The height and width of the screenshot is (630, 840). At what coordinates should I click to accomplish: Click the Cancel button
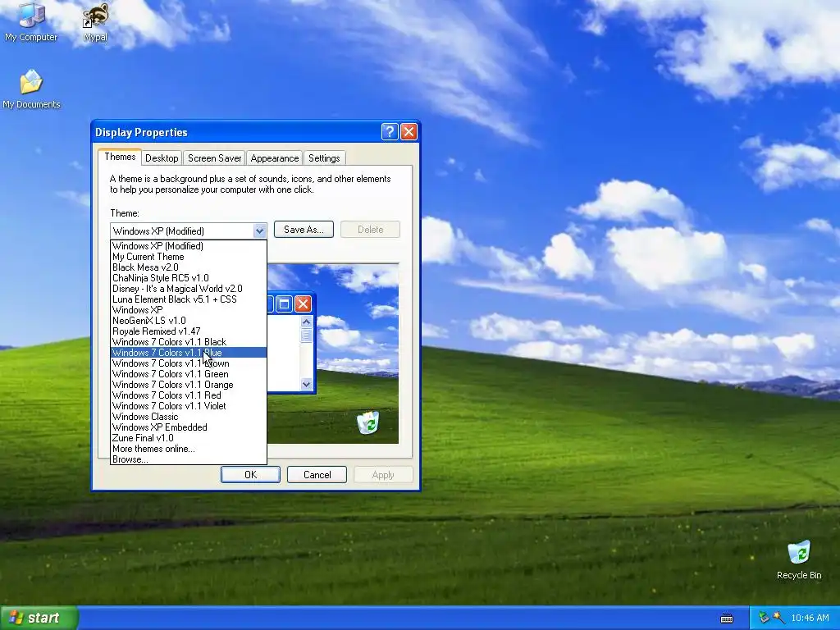click(x=317, y=475)
